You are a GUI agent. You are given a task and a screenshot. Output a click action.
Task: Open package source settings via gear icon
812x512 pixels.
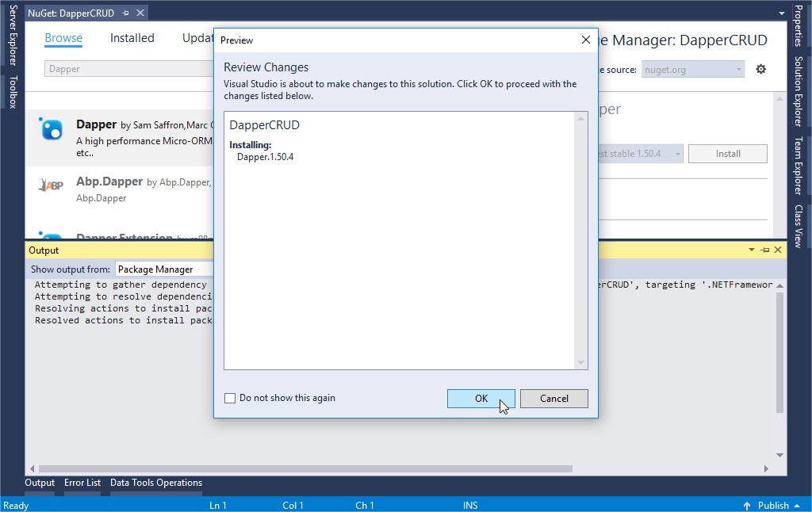761,69
